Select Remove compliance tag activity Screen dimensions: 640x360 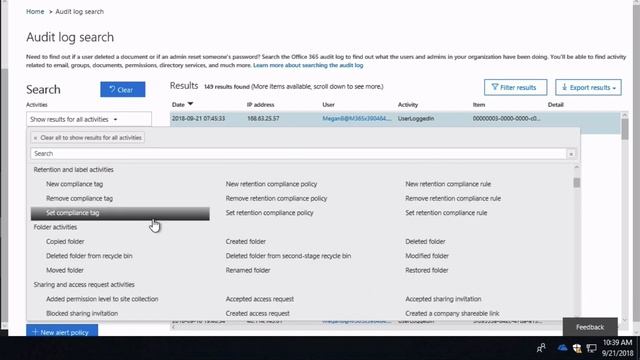tap(79, 198)
